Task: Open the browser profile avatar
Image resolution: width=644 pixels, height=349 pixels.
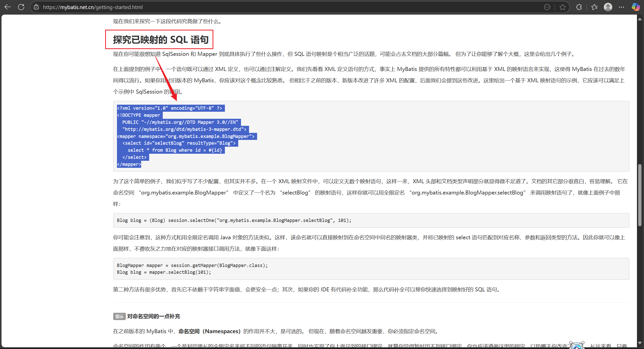Action: click(x=608, y=7)
